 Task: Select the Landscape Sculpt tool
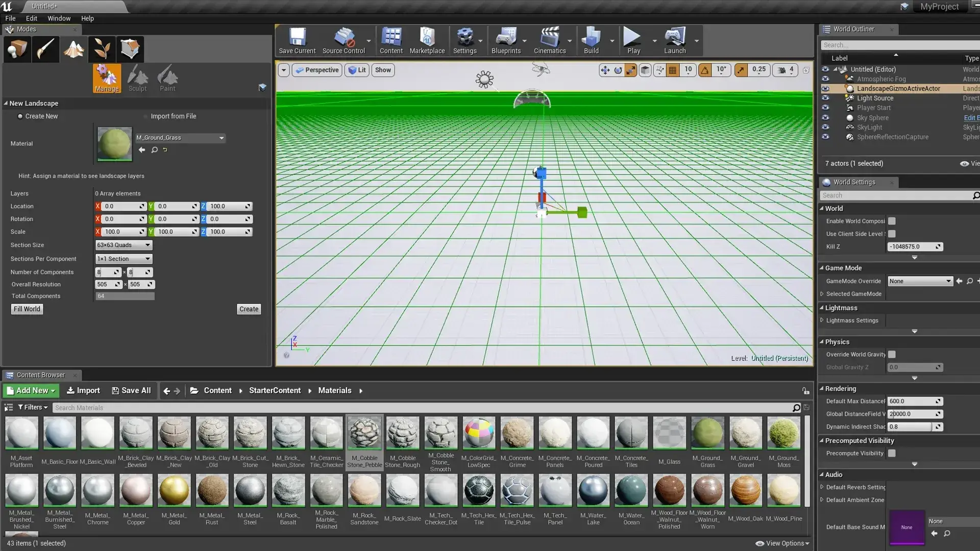click(137, 78)
